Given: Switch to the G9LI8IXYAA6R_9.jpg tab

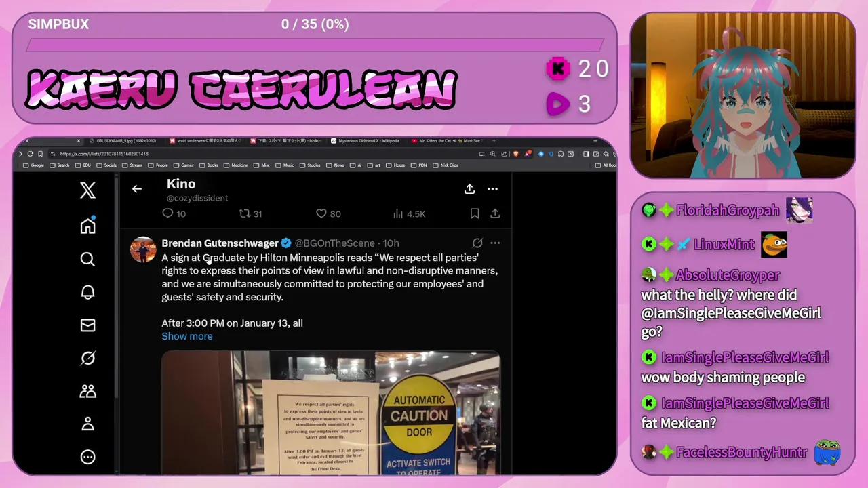Looking at the screenshot, I should pos(123,141).
